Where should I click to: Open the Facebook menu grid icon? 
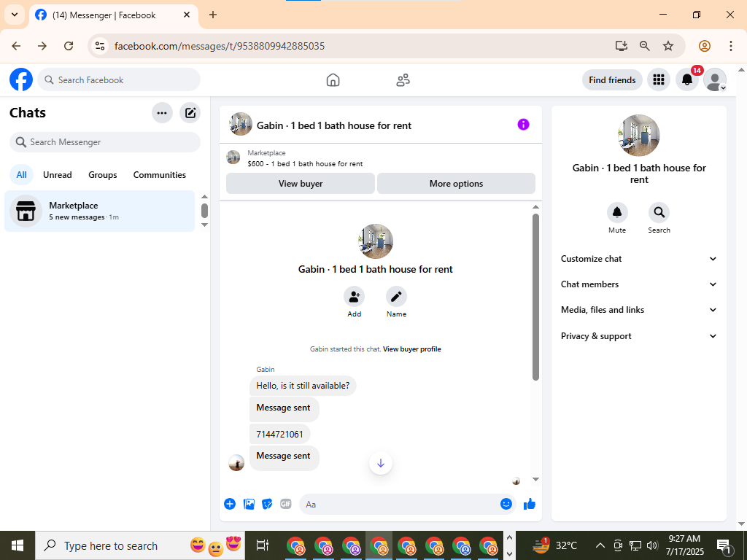(659, 79)
